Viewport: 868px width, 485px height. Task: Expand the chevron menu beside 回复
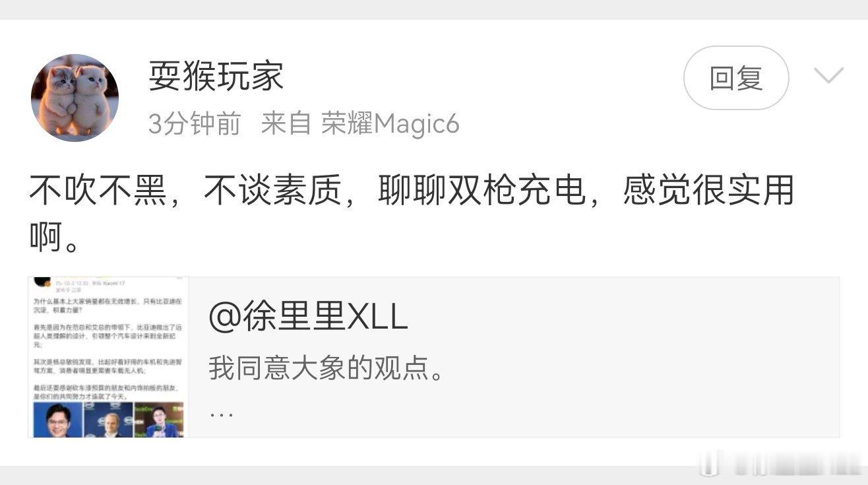(x=828, y=76)
